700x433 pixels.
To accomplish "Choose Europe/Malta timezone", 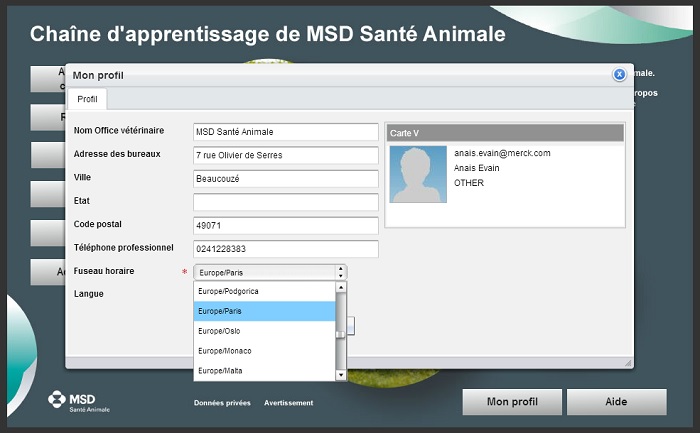I will point(264,371).
